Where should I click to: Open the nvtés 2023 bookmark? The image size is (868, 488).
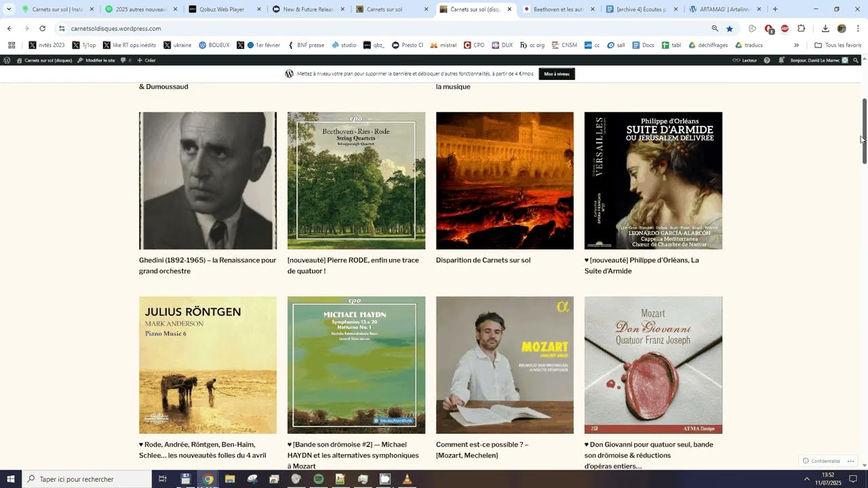47,45
